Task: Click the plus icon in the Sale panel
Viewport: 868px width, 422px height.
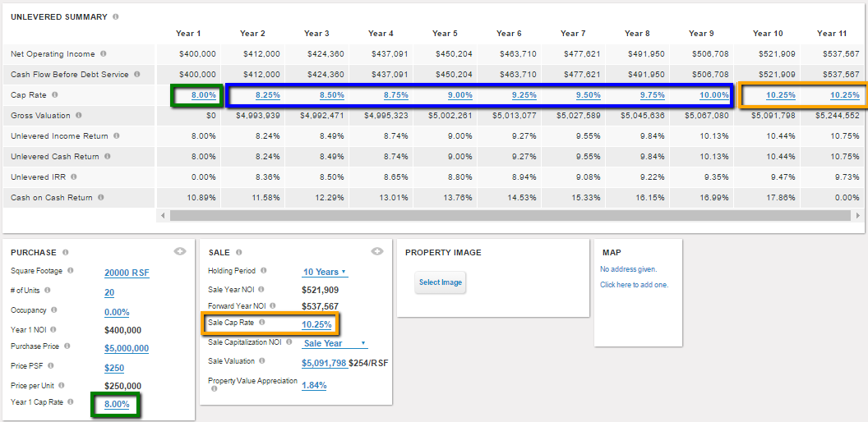Action: pos(376,251)
